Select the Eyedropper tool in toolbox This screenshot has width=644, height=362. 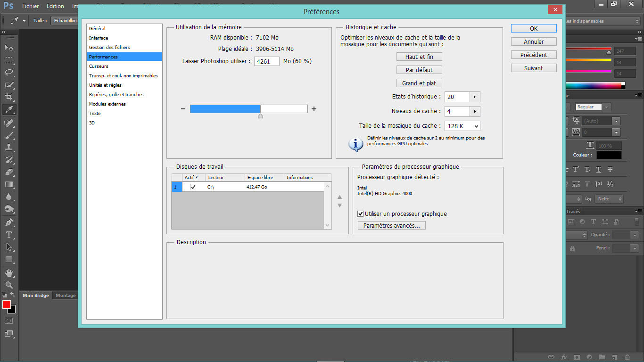click(9, 109)
